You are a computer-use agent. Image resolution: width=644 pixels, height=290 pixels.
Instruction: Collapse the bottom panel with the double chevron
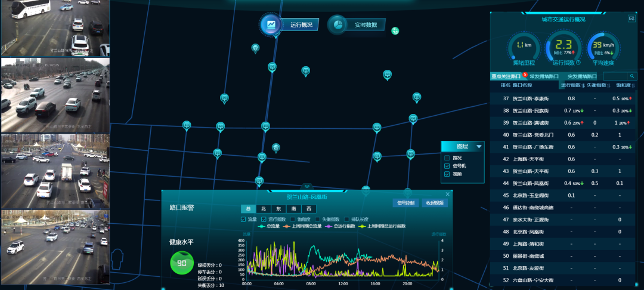click(307, 187)
